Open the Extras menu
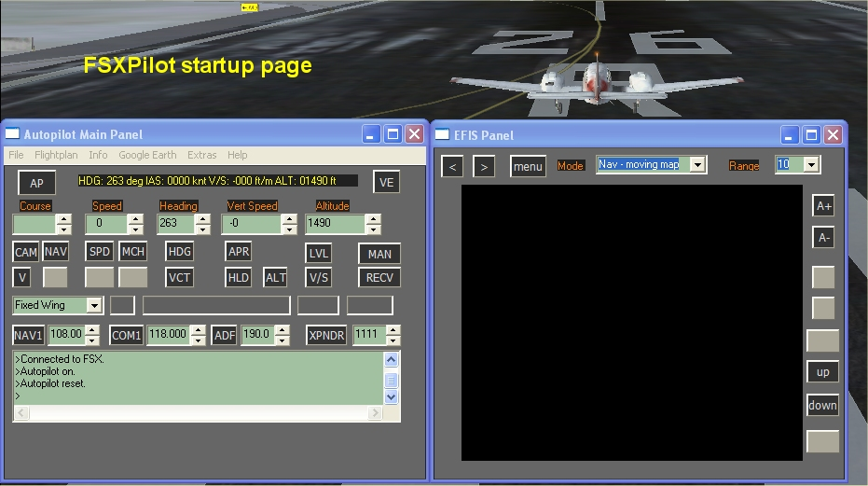The image size is (868, 486). tap(201, 155)
